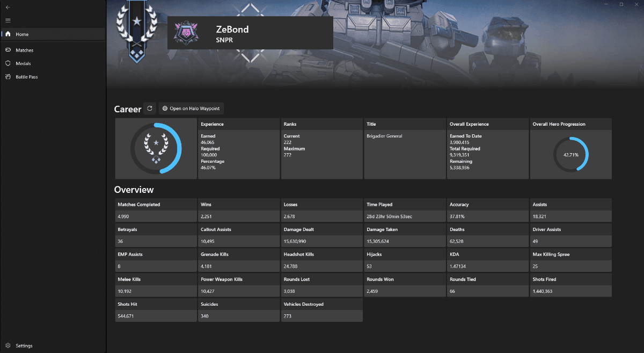Click the back arrow icon
The height and width of the screenshot is (353, 644).
click(8, 8)
